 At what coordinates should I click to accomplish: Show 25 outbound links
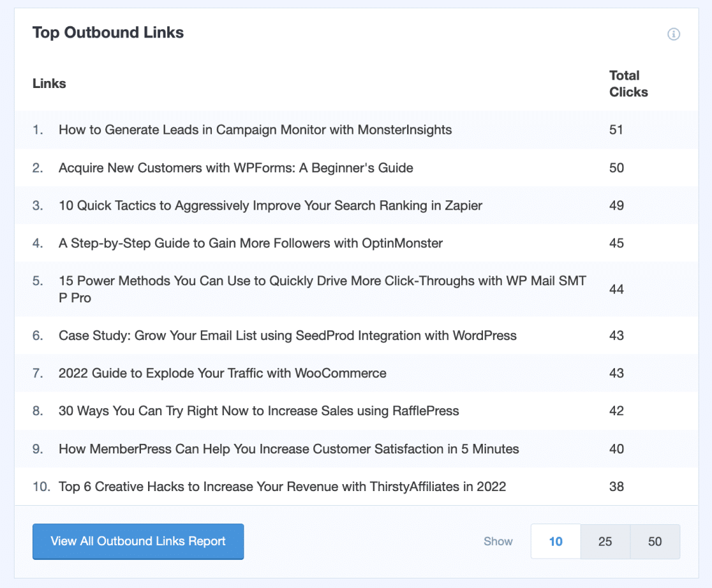point(605,541)
